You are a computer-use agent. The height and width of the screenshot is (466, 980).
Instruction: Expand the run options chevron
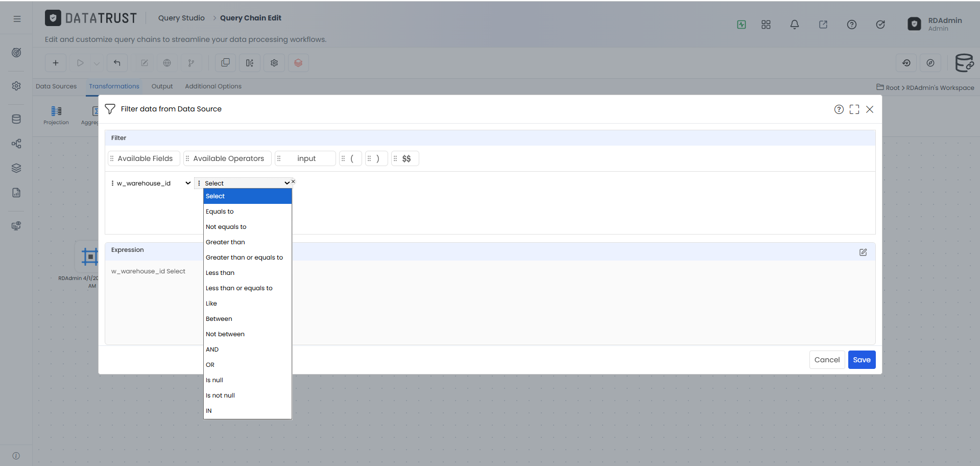[97, 63]
